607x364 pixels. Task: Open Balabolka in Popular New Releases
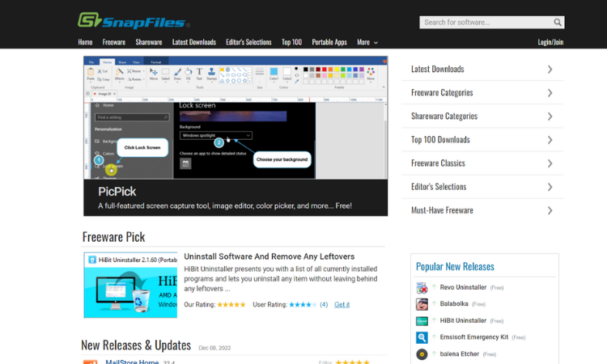click(454, 304)
